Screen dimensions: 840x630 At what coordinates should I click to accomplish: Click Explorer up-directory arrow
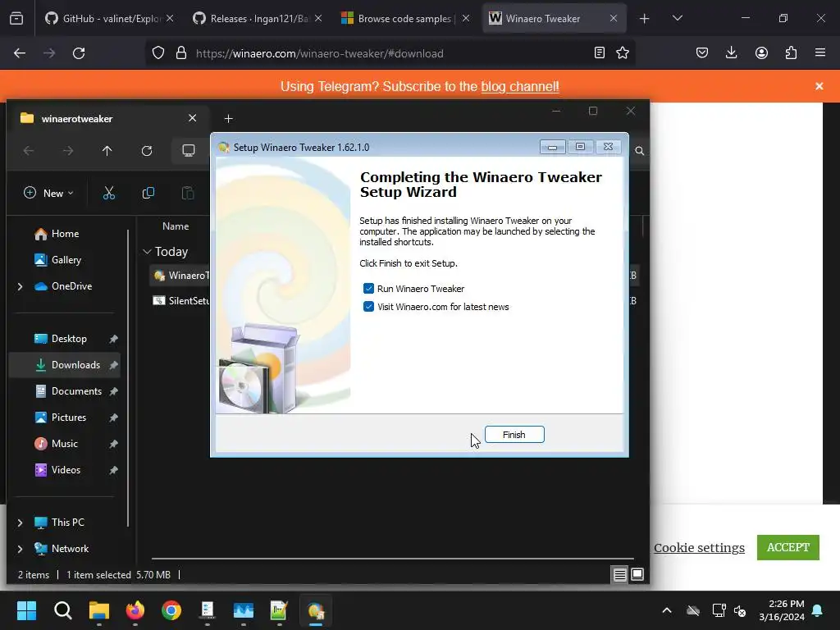click(x=107, y=151)
